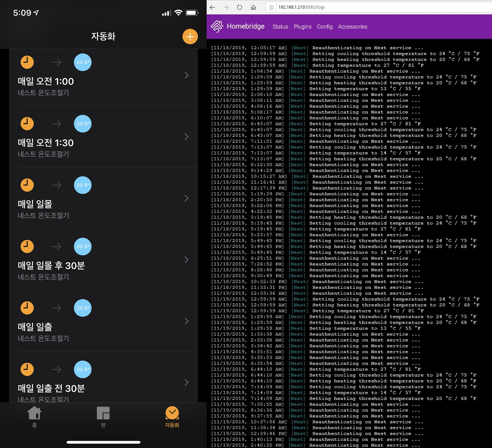Open the 매일 오전 1:00 automation title
Viewport: 492px width, 448px height.
point(46,81)
